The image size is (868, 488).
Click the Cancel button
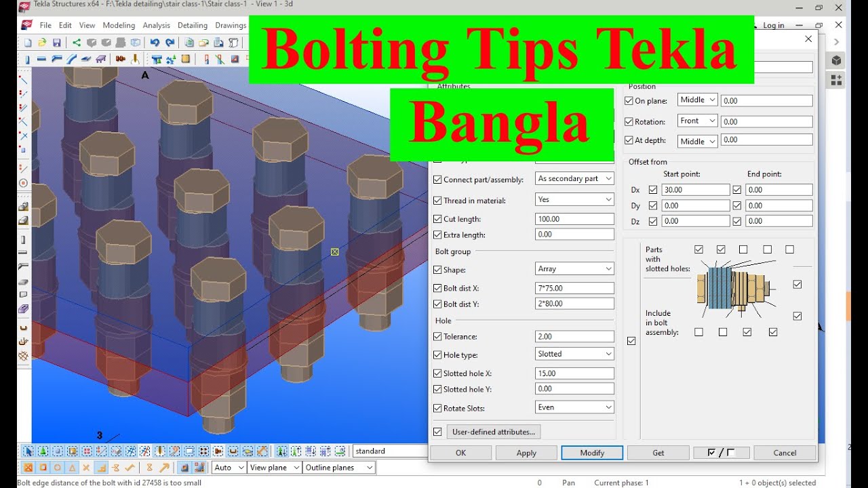click(785, 453)
